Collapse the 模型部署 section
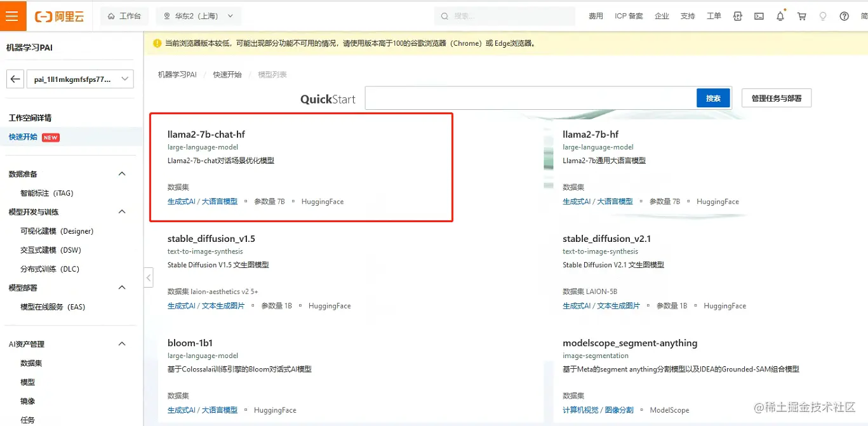Image resolution: width=868 pixels, height=426 pixels. pos(123,288)
